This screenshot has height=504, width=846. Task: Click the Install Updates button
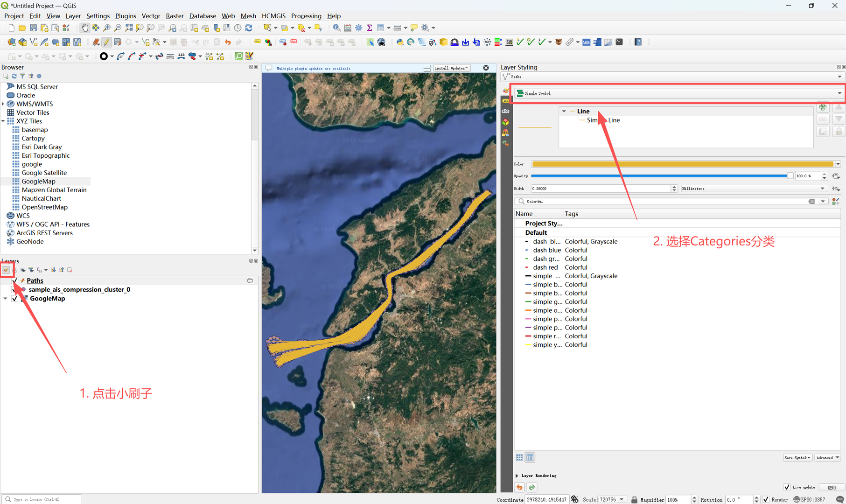pyautogui.click(x=451, y=68)
